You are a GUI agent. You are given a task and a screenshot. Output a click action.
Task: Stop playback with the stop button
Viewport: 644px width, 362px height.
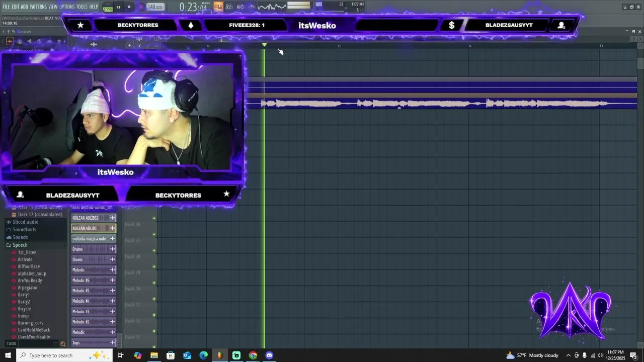coord(129,7)
